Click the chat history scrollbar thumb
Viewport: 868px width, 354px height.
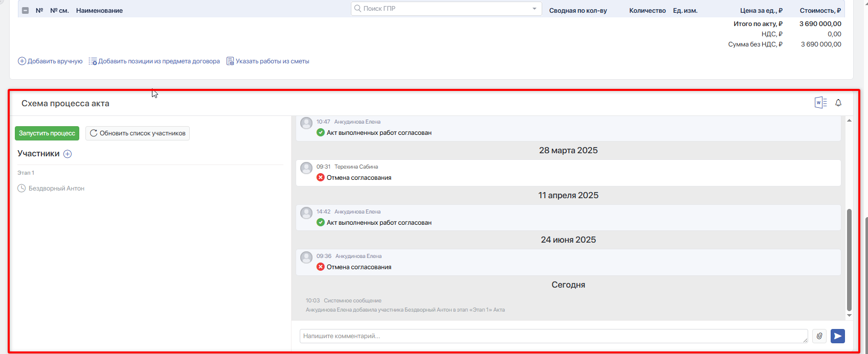tap(849, 259)
